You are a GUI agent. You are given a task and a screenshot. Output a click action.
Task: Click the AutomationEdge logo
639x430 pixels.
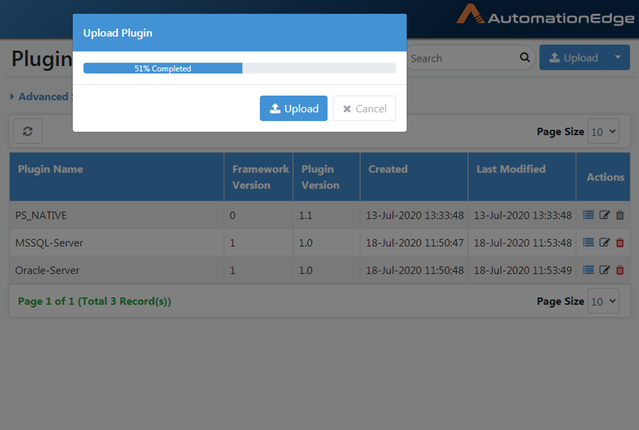pos(545,15)
